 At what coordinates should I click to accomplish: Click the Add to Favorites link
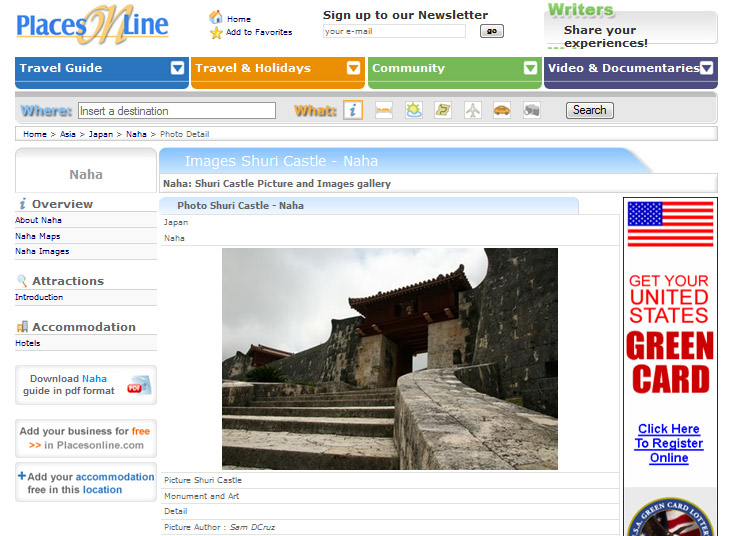tap(259, 32)
